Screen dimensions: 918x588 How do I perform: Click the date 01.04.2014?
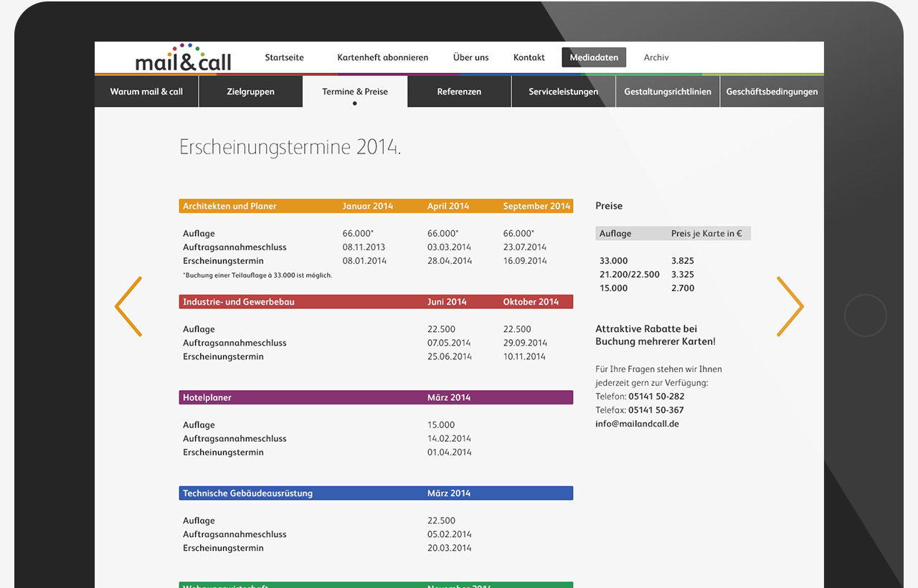click(x=450, y=452)
